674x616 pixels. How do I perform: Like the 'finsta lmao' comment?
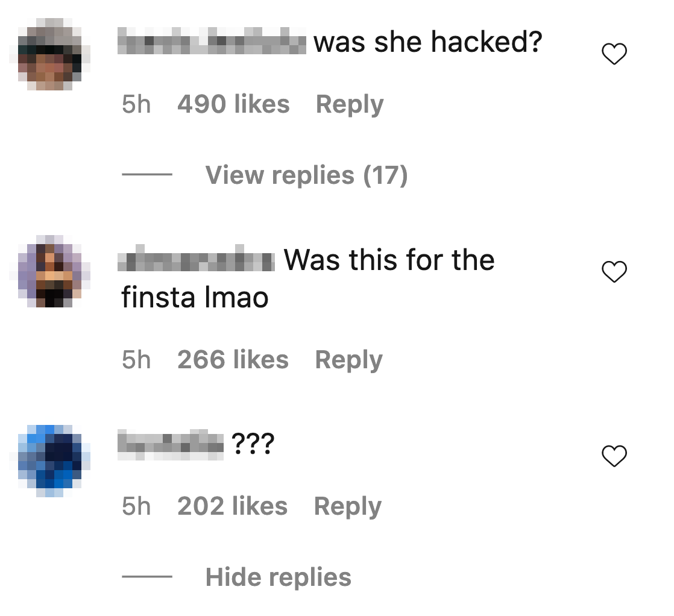(614, 272)
